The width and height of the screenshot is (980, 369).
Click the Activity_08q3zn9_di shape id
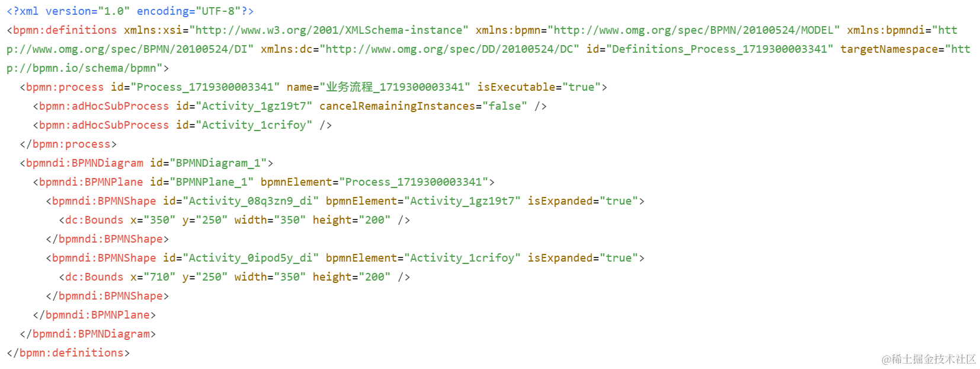tap(251, 201)
